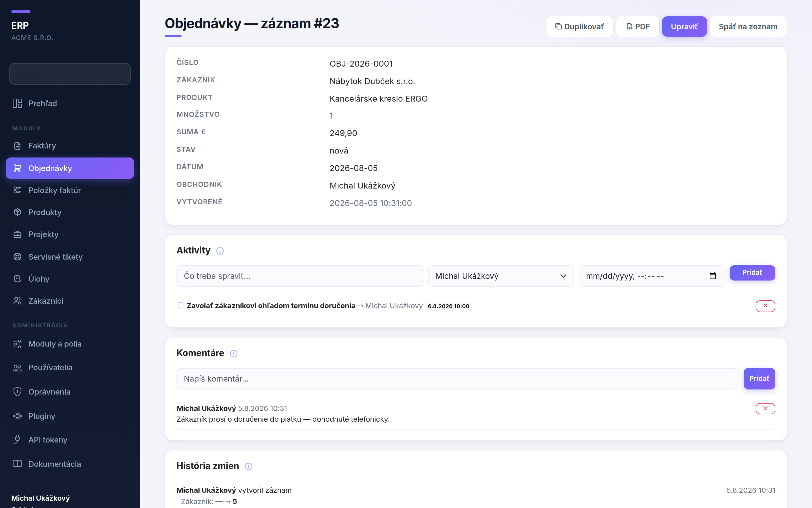The width and height of the screenshot is (812, 508).
Task: Click the API tokeny plug icon
Action: pos(17,440)
